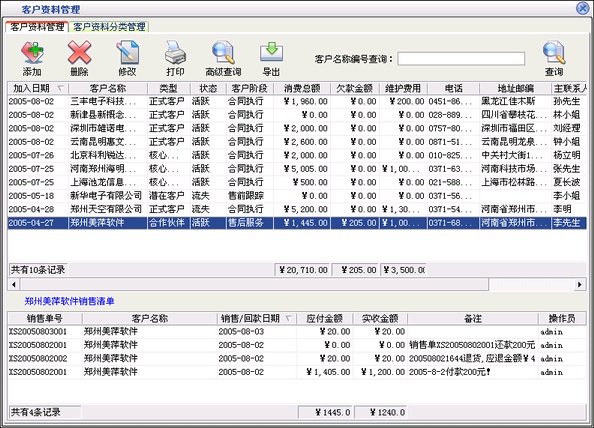Click the 备注 column header

click(x=473, y=318)
